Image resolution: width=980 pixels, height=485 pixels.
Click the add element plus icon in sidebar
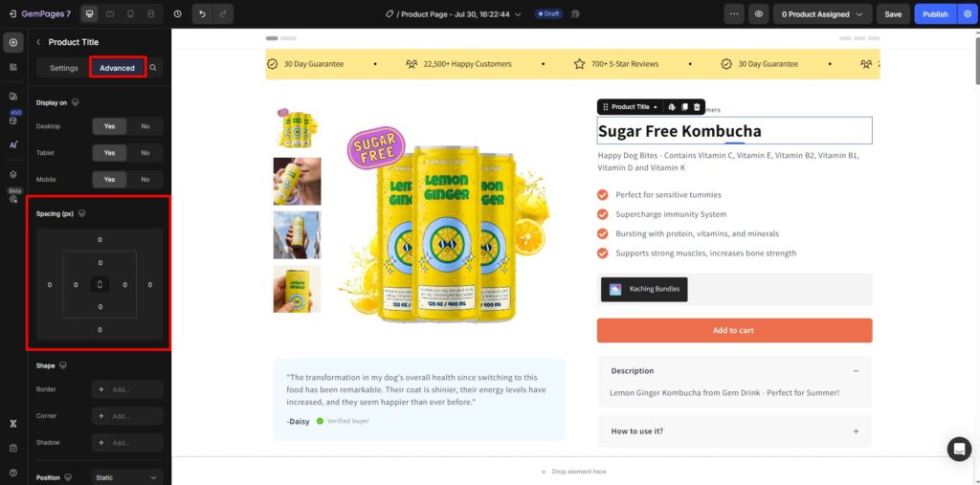click(13, 42)
